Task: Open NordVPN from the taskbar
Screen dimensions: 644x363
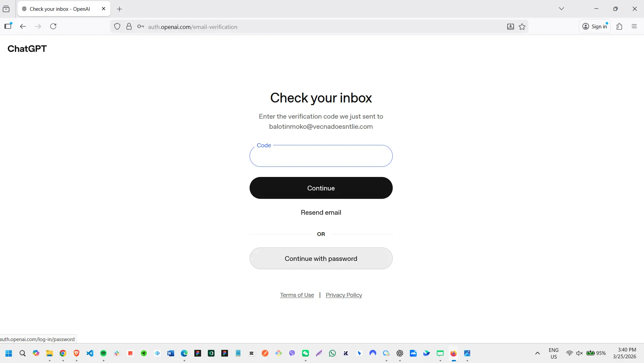Action: tap(373, 353)
